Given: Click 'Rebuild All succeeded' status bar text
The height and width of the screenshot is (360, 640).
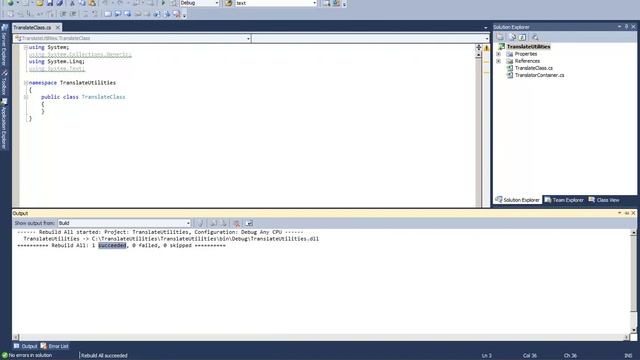Looking at the screenshot, I should tap(104, 356).
